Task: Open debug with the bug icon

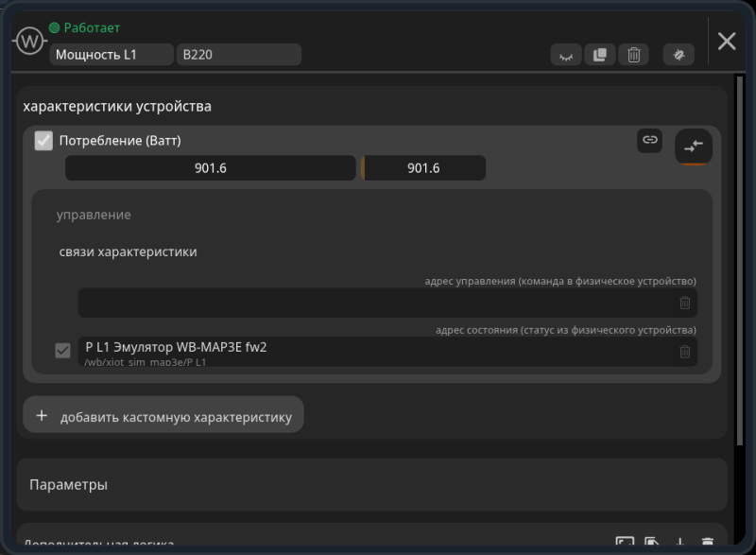Action: tap(679, 55)
